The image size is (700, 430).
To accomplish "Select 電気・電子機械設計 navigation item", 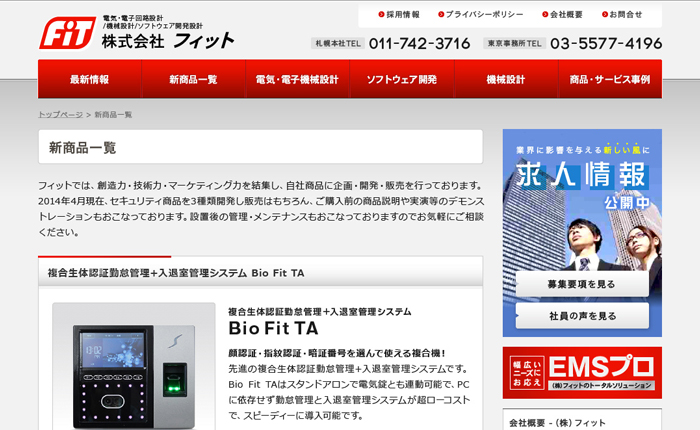I will (x=297, y=79).
